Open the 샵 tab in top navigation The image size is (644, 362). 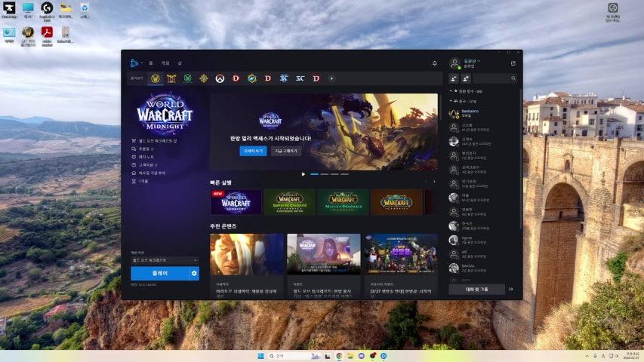(180, 63)
